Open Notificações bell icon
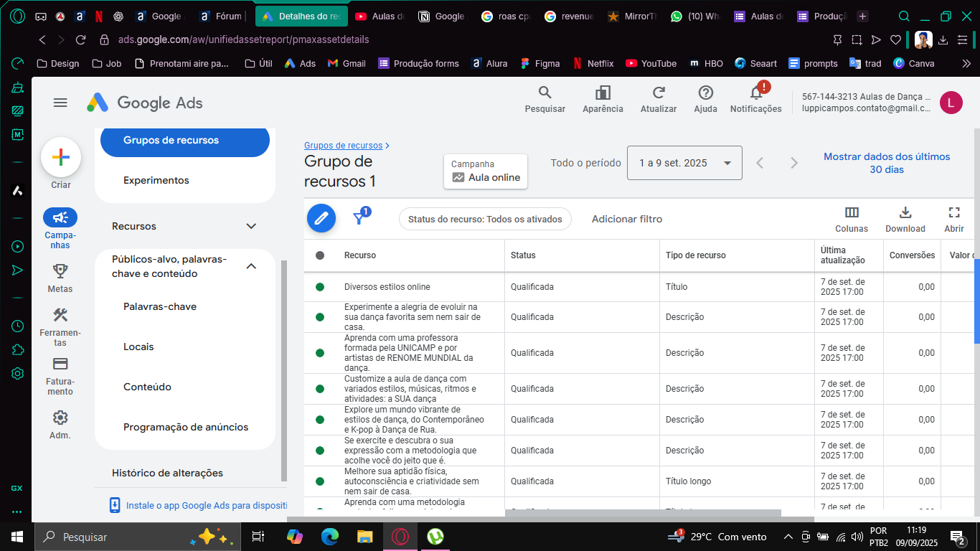 point(756,93)
